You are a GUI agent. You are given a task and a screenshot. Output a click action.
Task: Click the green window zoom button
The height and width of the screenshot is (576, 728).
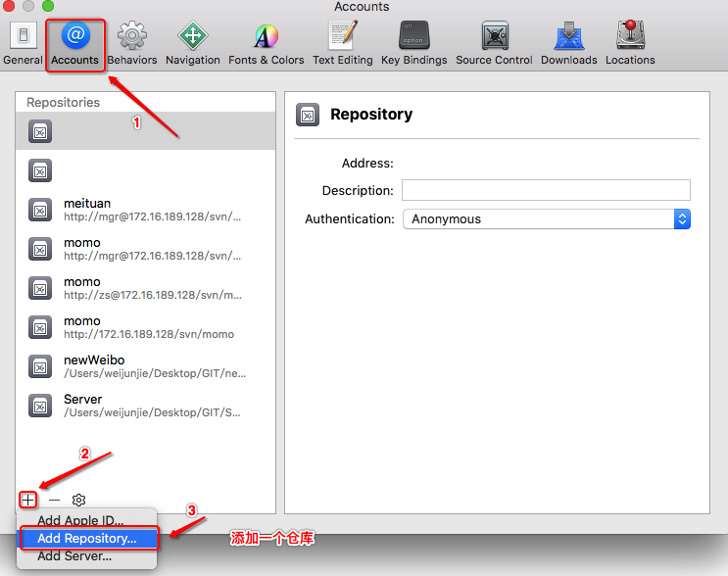click(47, 6)
